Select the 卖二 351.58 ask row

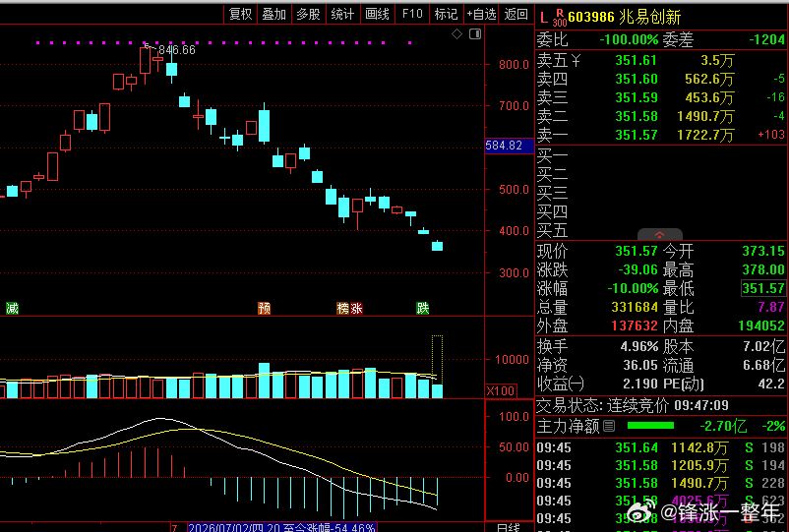click(x=661, y=117)
